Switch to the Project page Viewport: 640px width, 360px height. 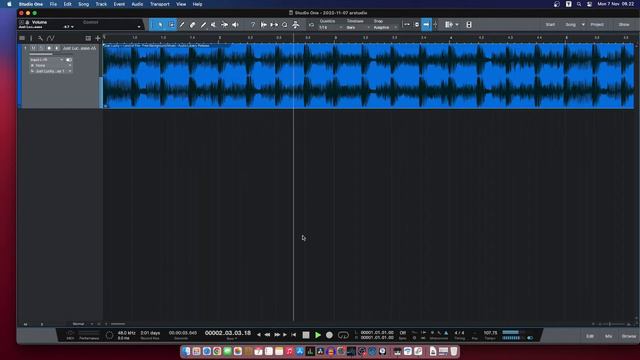coord(597,24)
